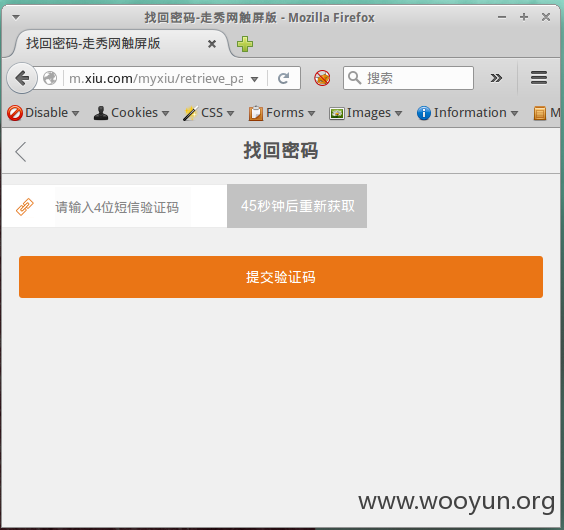Screen dimensions: 564x530
Task: Show more toolbar items with the double chevron
Action: [496, 78]
